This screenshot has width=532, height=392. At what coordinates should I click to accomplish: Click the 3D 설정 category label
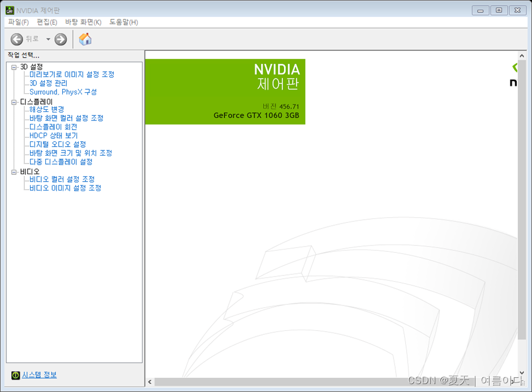(32, 67)
